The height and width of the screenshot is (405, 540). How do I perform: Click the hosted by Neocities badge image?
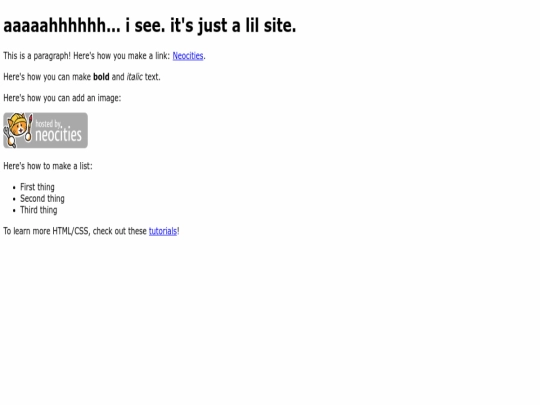pyautogui.click(x=45, y=131)
